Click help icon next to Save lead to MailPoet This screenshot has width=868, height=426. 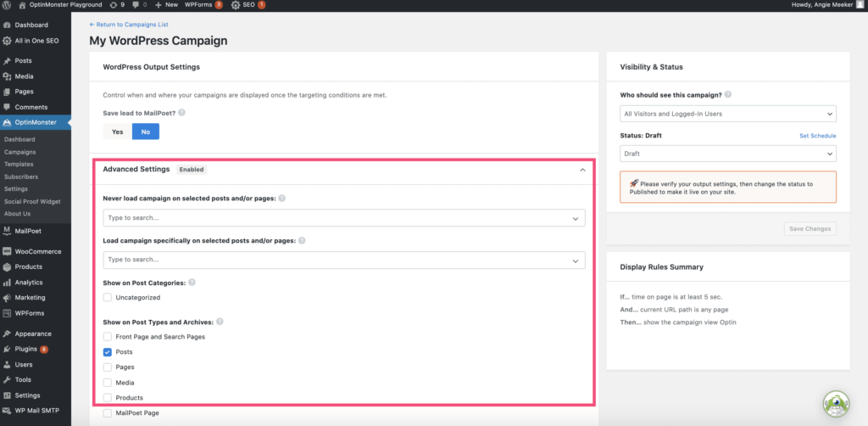pyautogui.click(x=181, y=113)
